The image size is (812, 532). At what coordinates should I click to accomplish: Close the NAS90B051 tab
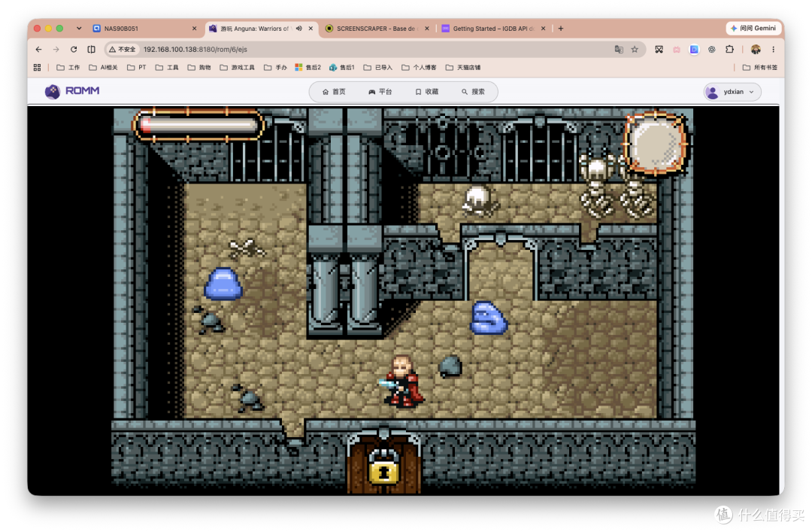pos(194,29)
